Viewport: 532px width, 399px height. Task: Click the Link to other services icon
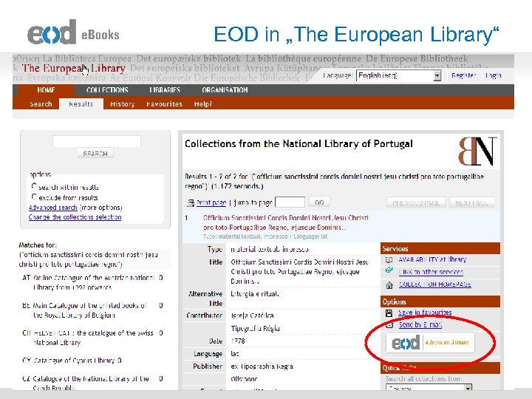click(389, 270)
